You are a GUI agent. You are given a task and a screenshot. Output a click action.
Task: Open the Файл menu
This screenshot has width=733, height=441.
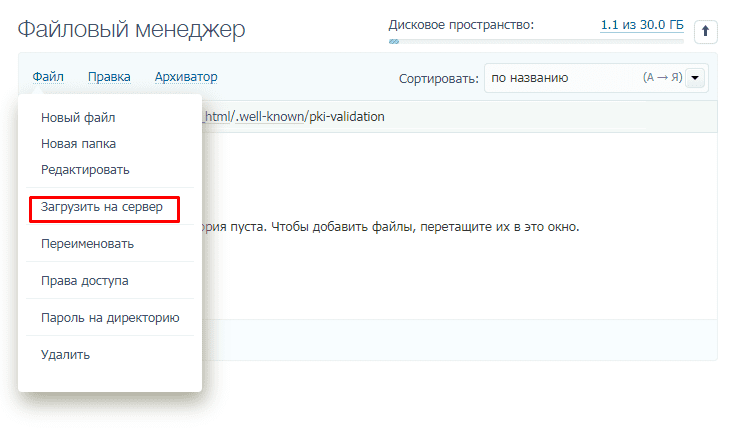click(48, 77)
